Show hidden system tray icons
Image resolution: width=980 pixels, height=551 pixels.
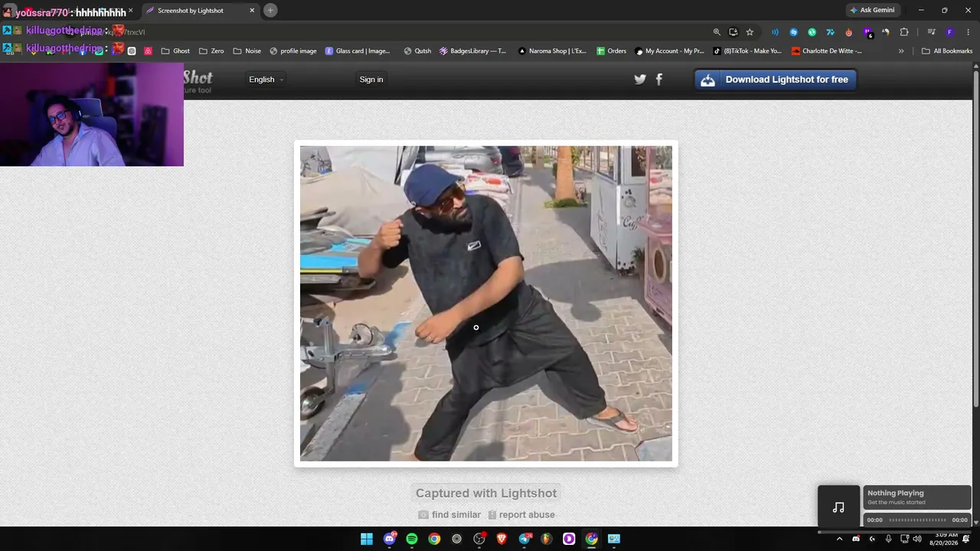[839, 539]
